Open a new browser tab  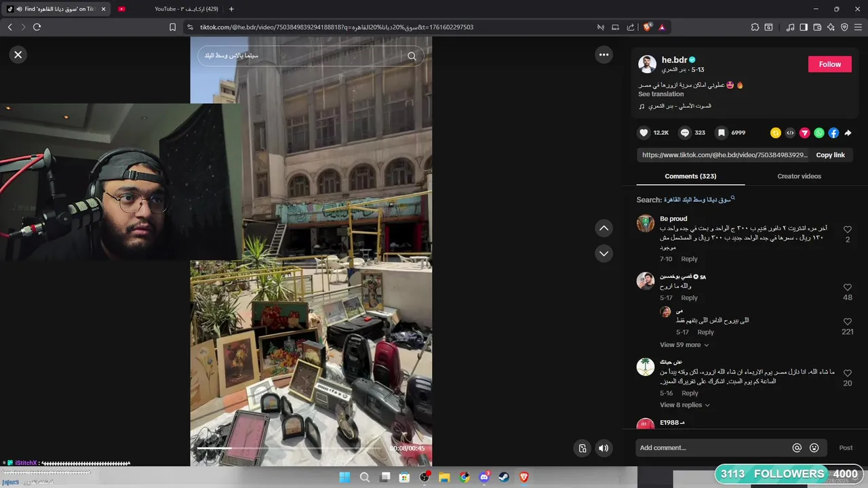(x=231, y=9)
